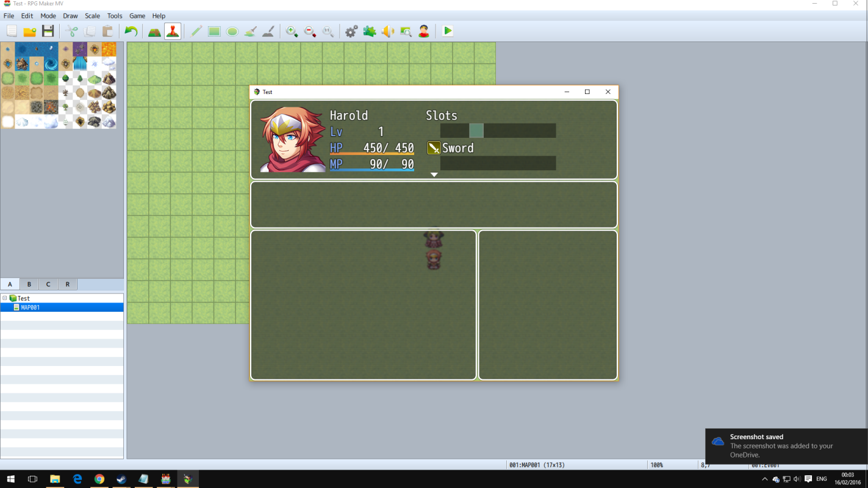Viewport: 868px width, 488px height.
Task: Open the File menu
Action: click(9, 16)
